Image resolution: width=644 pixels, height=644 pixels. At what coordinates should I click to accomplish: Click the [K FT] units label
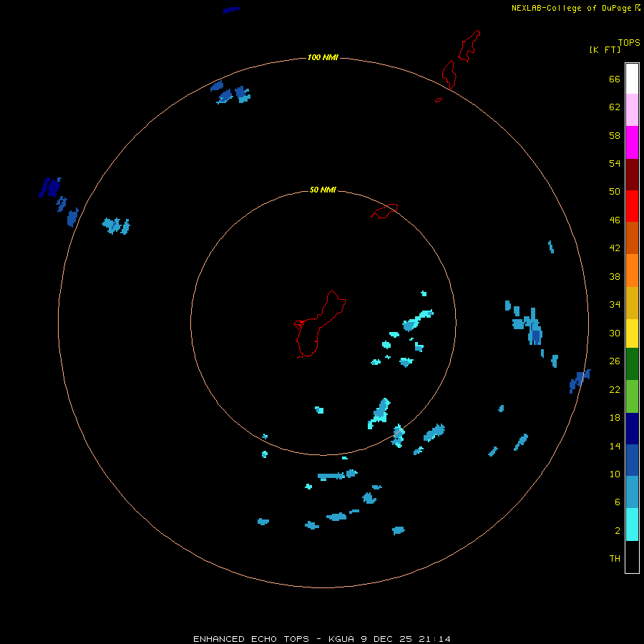pyautogui.click(x=605, y=49)
